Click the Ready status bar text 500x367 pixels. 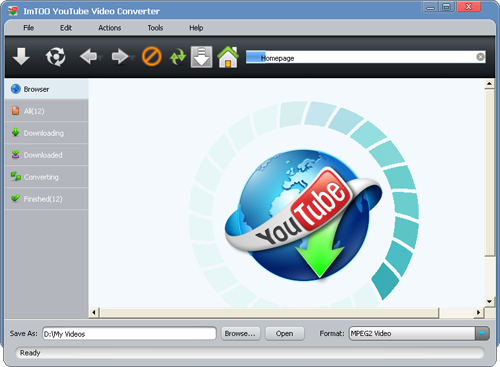[30, 353]
